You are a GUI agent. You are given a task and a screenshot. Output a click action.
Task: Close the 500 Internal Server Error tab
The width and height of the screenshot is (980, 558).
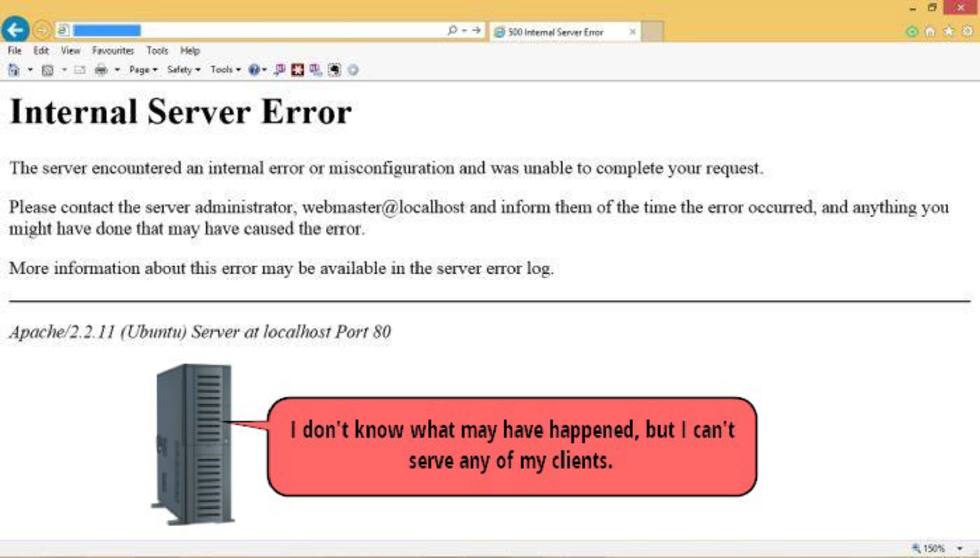pos(632,32)
